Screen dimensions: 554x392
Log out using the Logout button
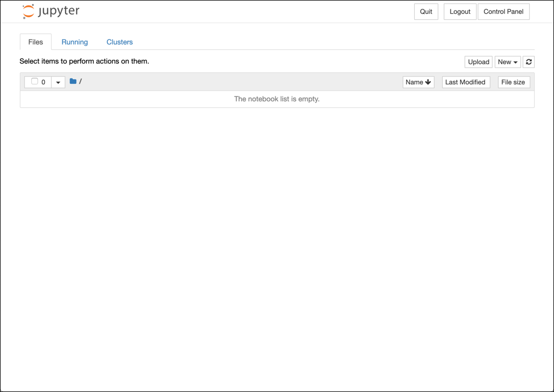(x=460, y=11)
